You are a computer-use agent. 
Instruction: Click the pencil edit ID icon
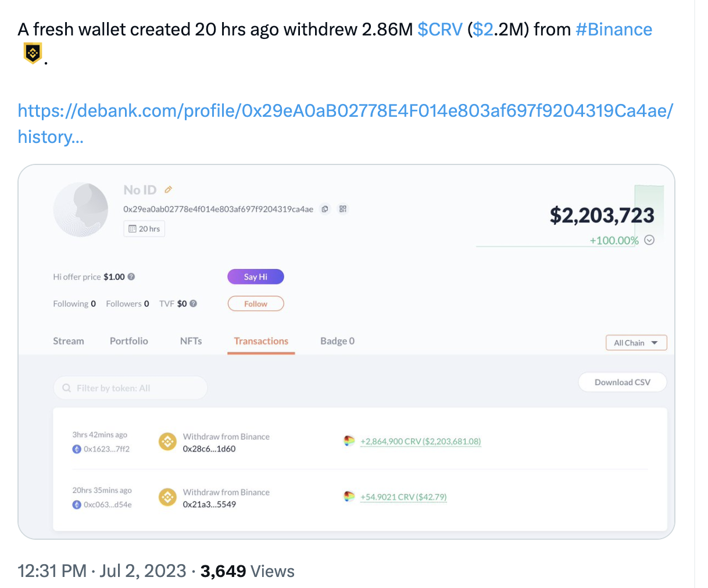tap(169, 189)
